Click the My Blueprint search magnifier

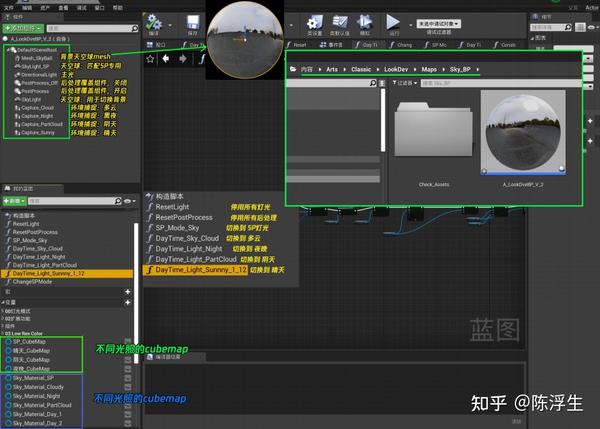tap(118, 201)
